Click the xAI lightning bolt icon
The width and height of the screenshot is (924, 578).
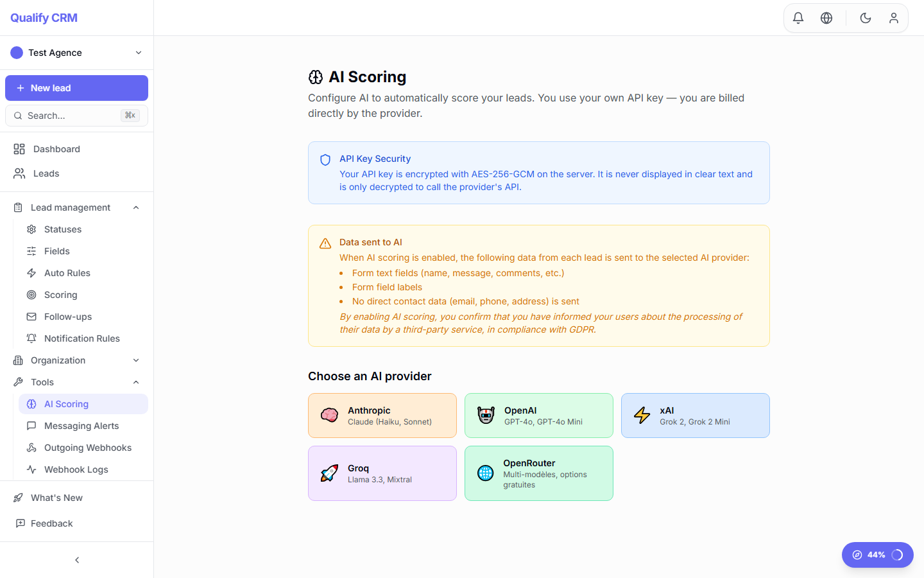click(642, 416)
